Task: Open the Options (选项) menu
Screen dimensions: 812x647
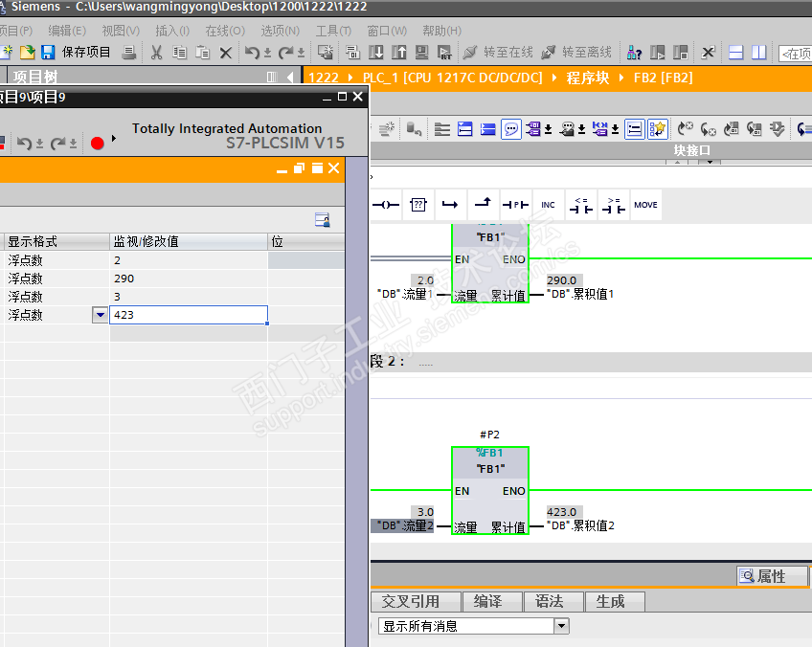Action: [x=281, y=31]
